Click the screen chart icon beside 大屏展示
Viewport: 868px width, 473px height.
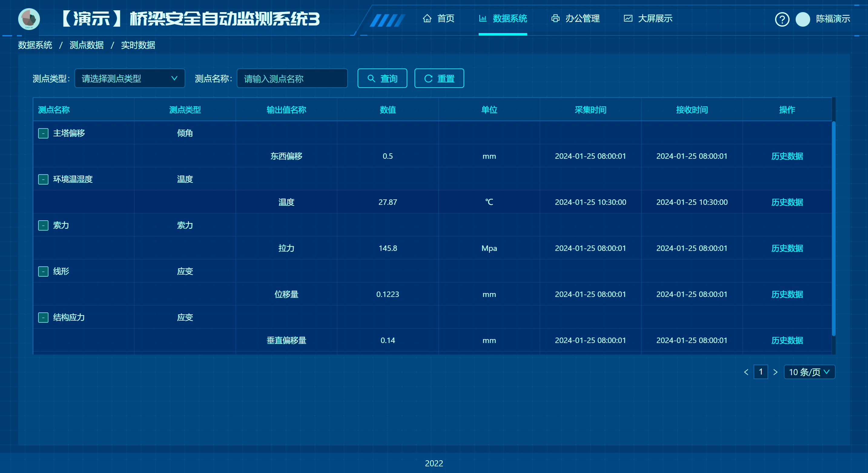coord(628,18)
